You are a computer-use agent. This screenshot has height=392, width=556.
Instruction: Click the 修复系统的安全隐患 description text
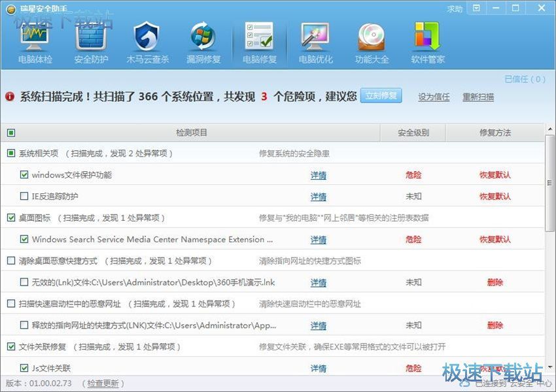pos(294,154)
